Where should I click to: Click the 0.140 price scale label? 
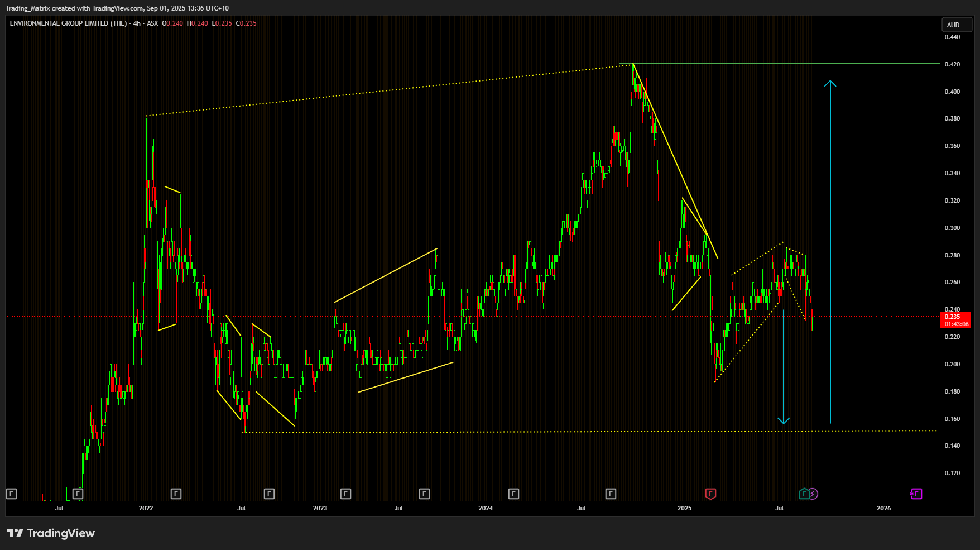(952, 446)
